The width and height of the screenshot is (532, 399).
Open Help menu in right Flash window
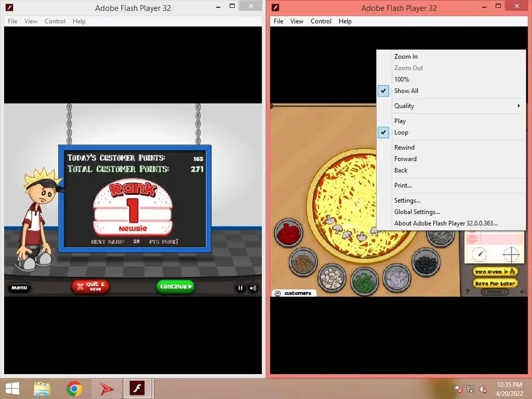tap(345, 21)
